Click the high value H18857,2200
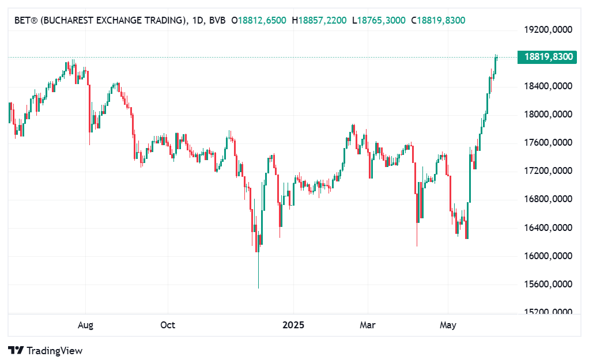Viewport: 589px width, 364px height. (x=319, y=21)
